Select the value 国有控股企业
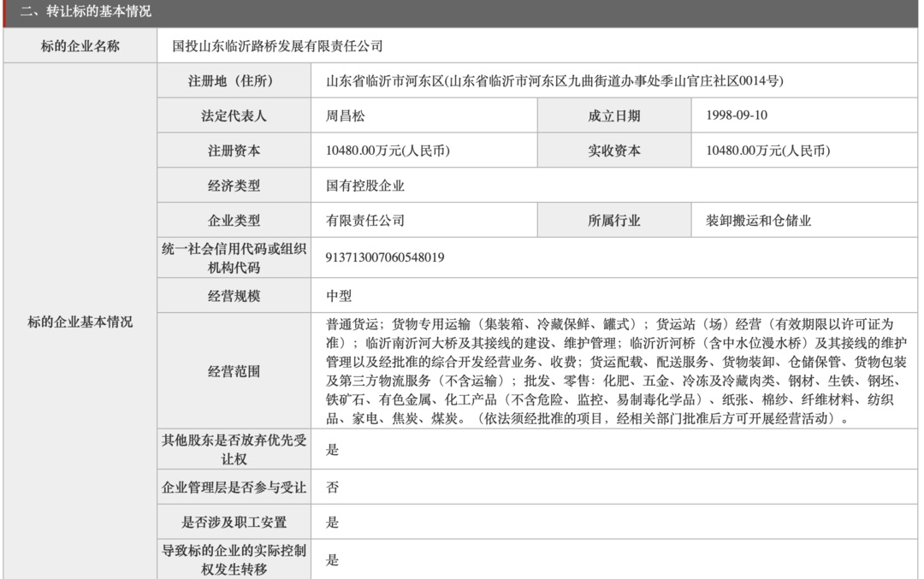The image size is (924, 579). (365, 186)
